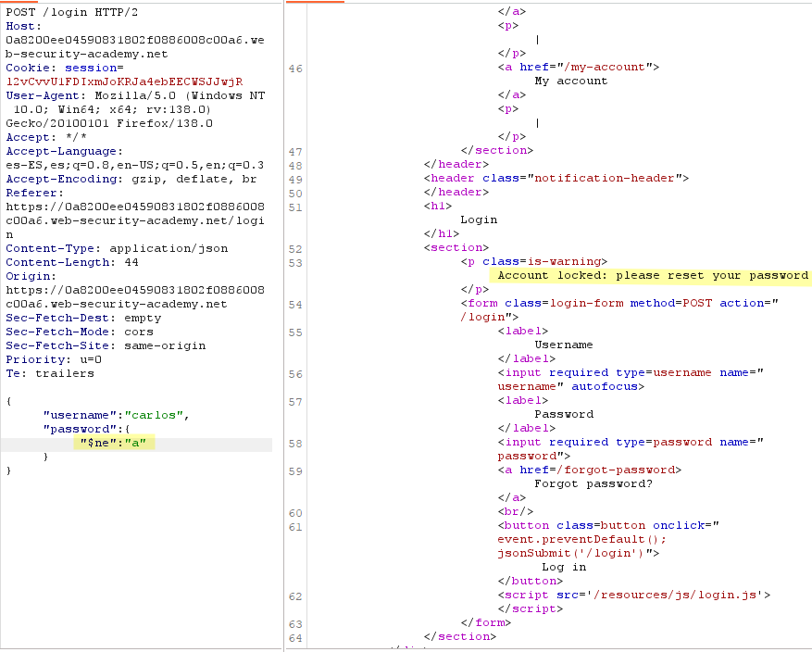Screen dimensions: 812x652
Task: Click the 'Accept: */*' header line
Action: [x=46, y=137]
